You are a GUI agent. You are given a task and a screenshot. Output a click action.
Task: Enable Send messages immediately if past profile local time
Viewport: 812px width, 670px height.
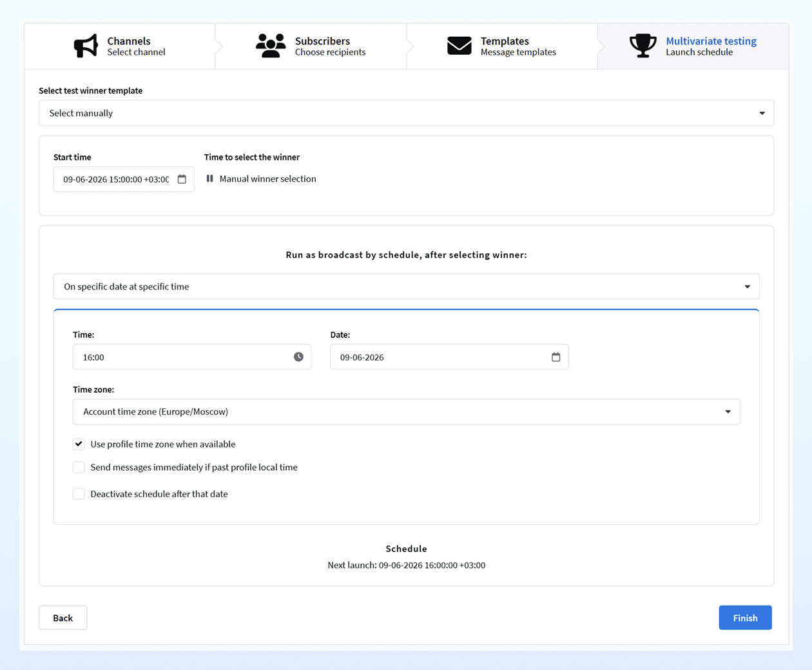[x=79, y=467]
